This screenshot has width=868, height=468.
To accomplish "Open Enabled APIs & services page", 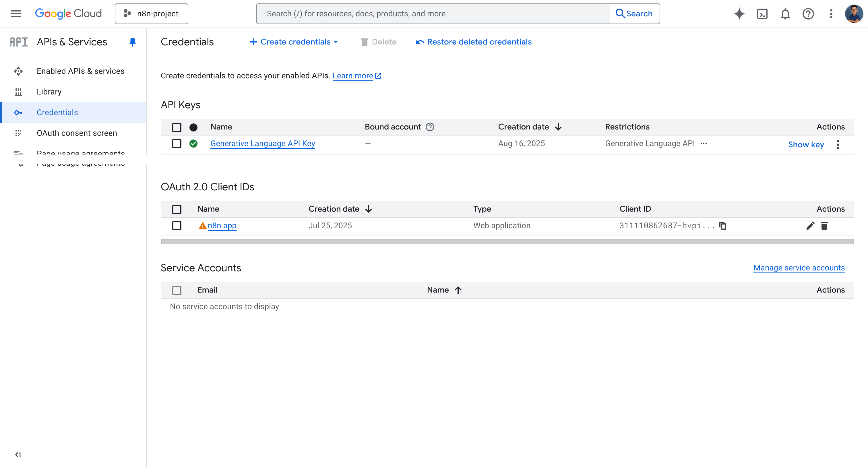I will [80, 71].
